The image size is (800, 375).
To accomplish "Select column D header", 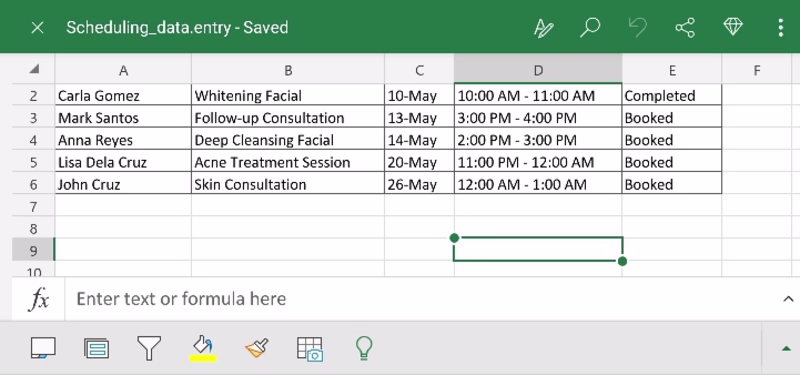I will coord(538,70).
